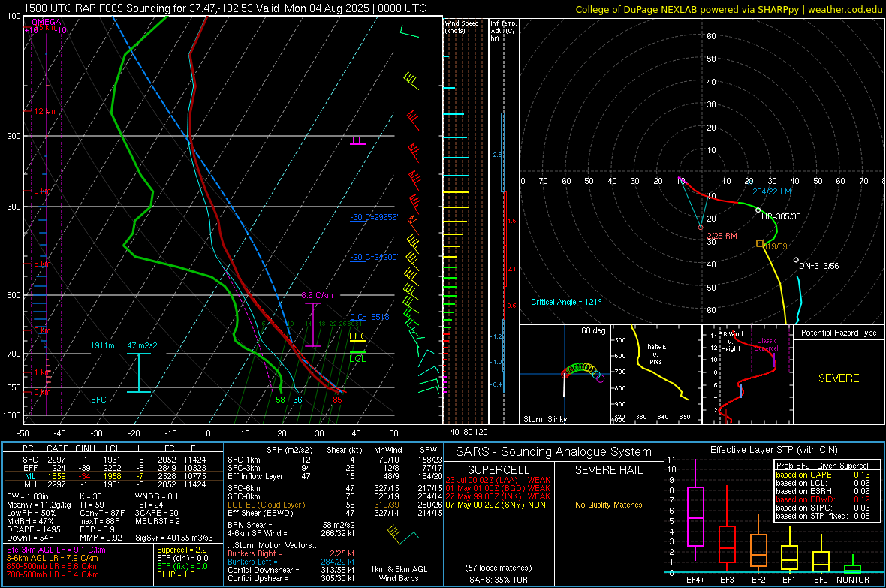The height and width of the screenshot is (588, 886).
Task: Click the orange square mean wind marker on hodograph
Action: tap(760, 243)
